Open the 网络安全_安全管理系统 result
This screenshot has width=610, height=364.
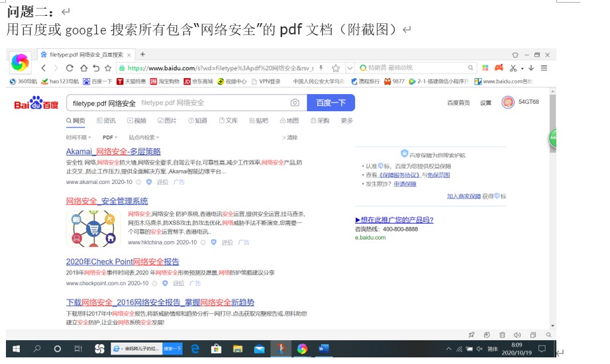coord(107,201)
